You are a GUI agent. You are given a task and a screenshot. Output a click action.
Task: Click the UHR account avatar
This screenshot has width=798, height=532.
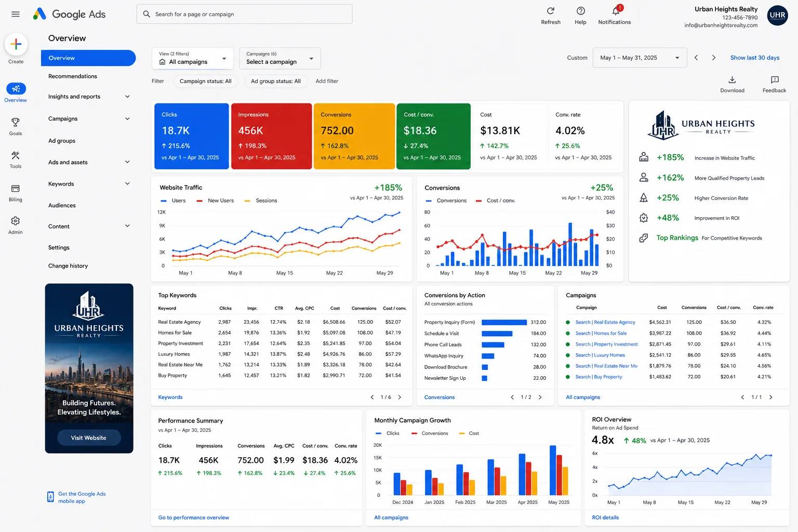coord(777,15)
